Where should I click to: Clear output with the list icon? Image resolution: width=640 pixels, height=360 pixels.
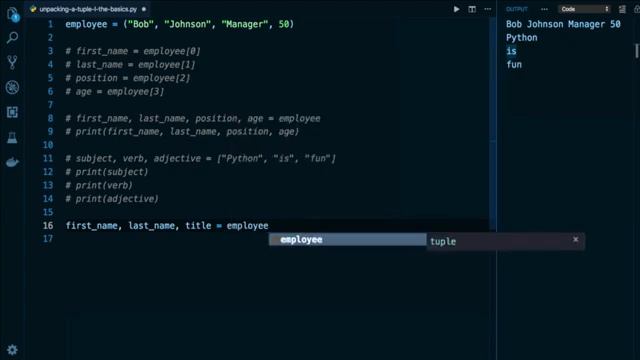(x=622, y=9)
